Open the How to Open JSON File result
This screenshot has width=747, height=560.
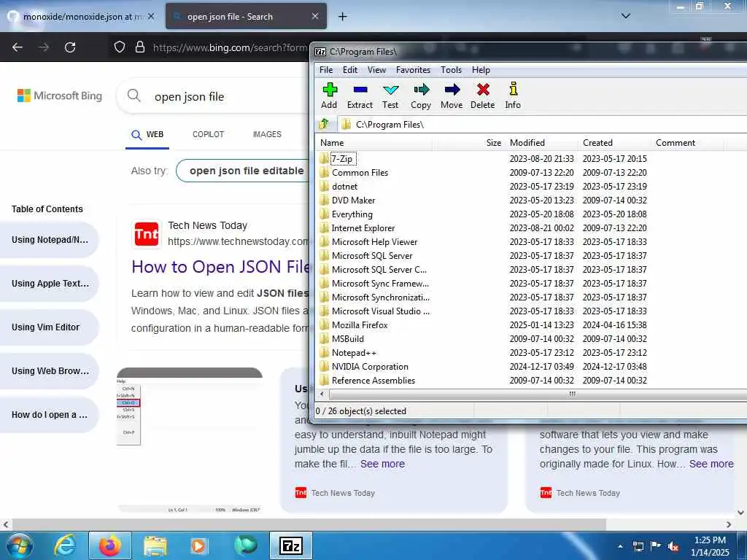coord(220,267)
